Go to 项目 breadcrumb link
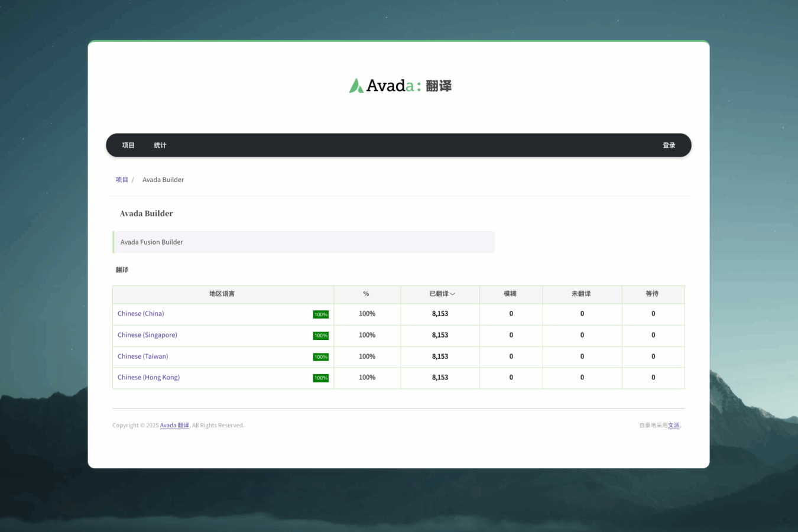This screenshot has height=532, width=798. coord(122,180)
